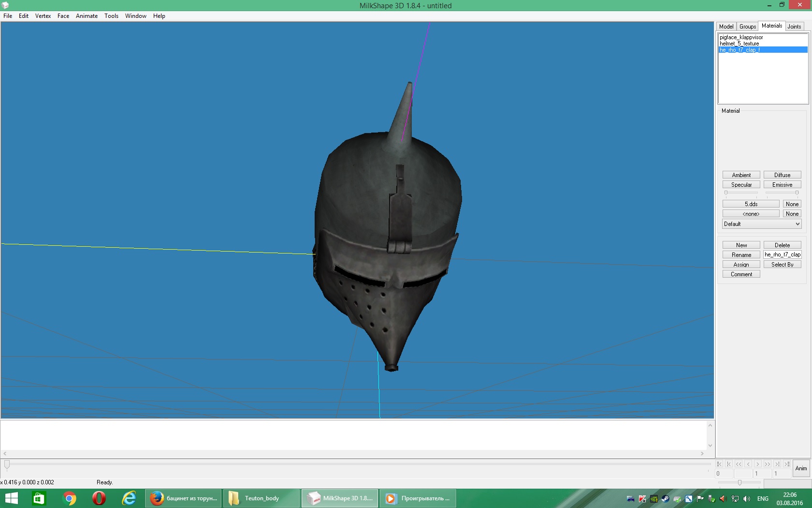
Task: Click the Emissive color button
Action: 783,185
